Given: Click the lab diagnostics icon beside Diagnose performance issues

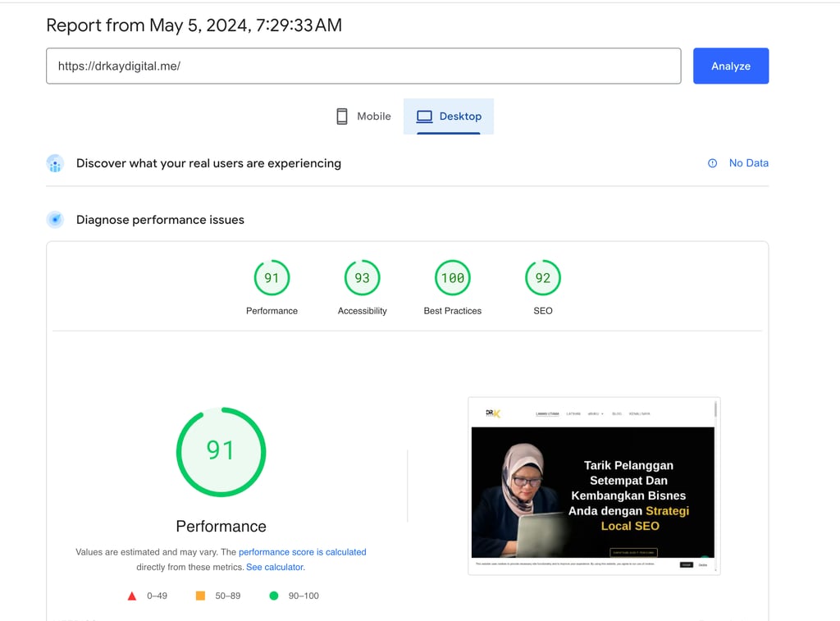Looking at the screenshot, I should coord(55,219).
